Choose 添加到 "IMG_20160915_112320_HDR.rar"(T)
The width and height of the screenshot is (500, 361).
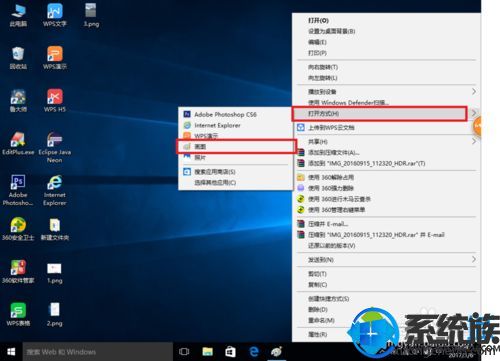387,163
